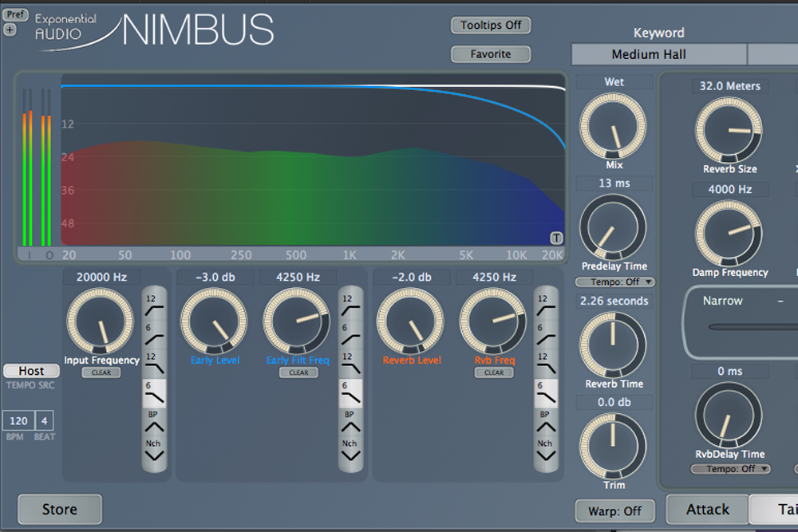Select 6 dB high-cut filter for Rvb Freq

pyautogui.click(x=546, y=393)
